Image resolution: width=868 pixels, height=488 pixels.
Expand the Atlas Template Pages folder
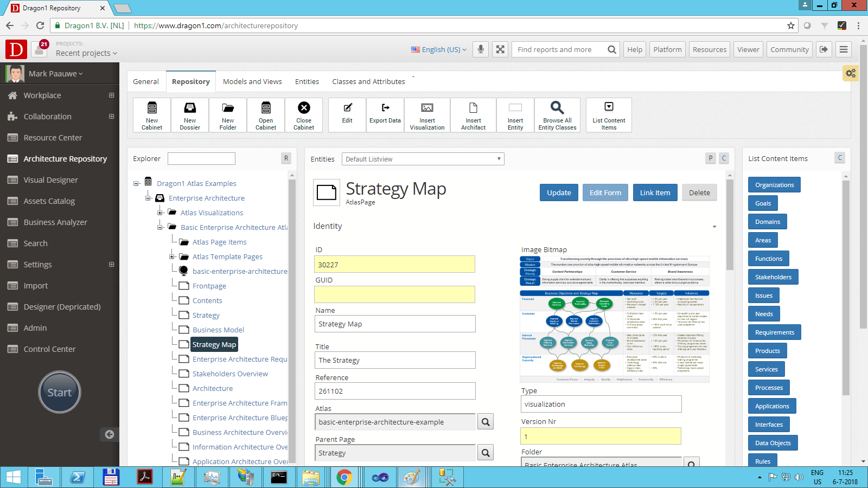pyautogui.click(x=172, y=256)
